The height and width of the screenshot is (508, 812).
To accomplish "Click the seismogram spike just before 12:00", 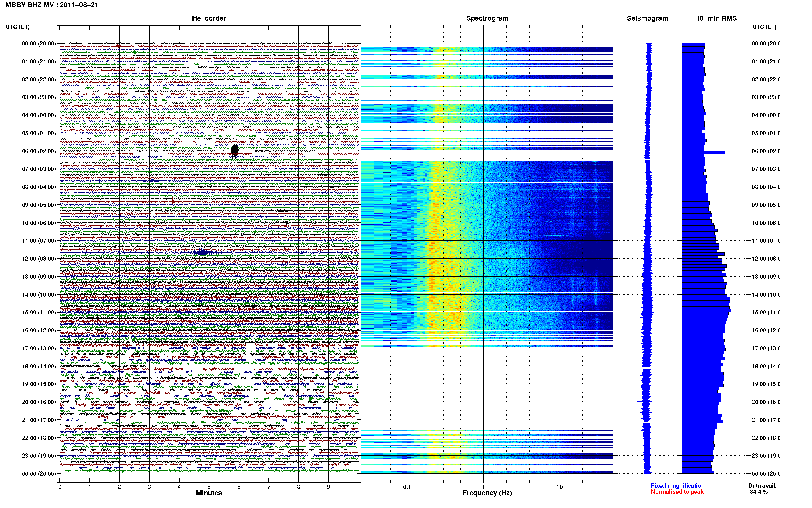I will click(647, 254).
